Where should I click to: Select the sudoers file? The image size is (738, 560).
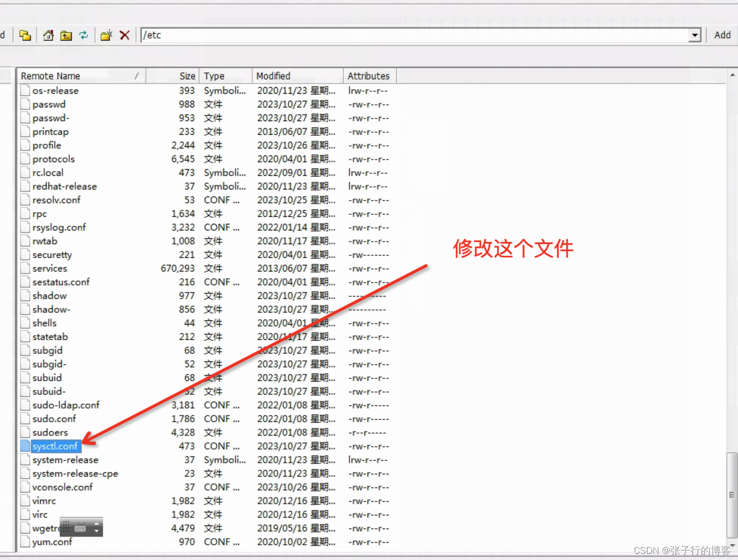point(50,432)
